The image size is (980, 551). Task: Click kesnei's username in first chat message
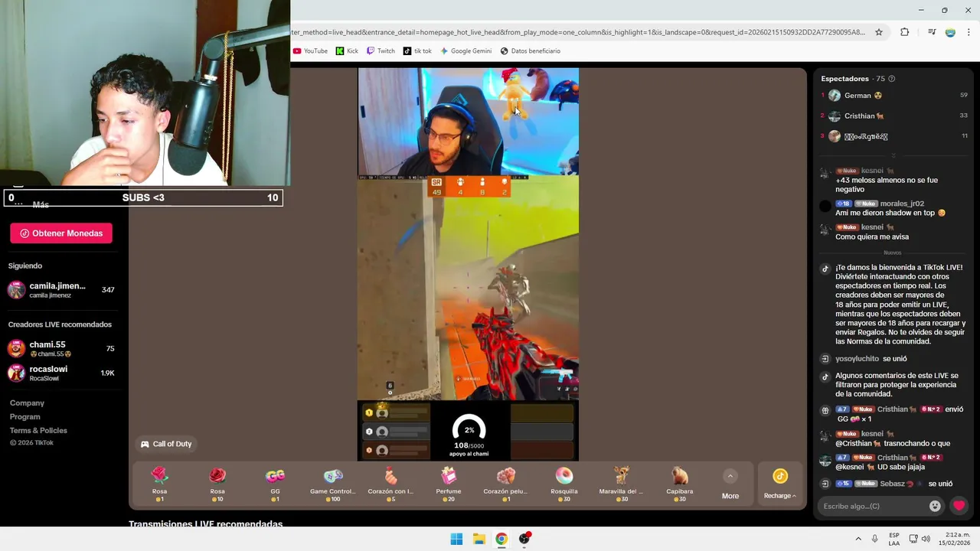(x=872, y=171)
